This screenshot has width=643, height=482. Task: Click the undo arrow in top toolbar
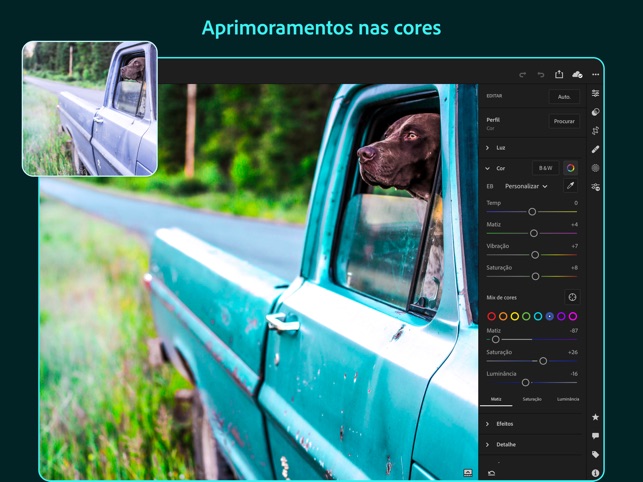coord(541,75)
